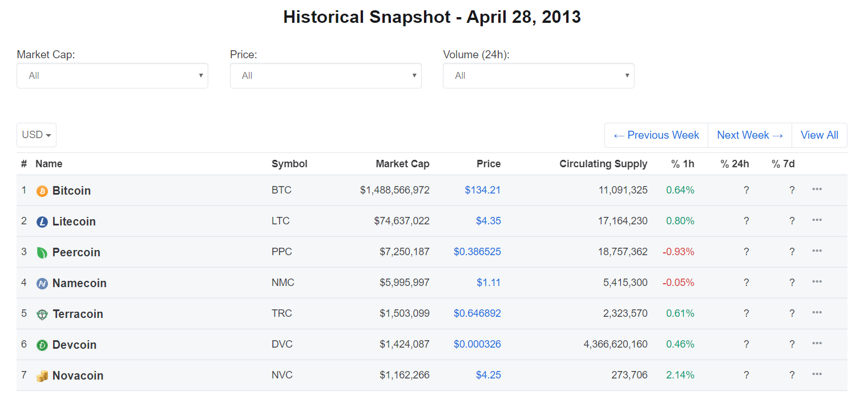Open the more options menu for Terracoin

point(817,312)
